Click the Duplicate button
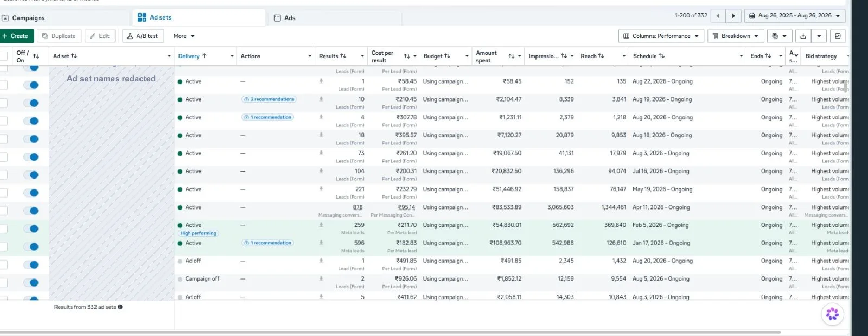Image resolution: width=868 pixels, height=336 pixels. [59, 36]
